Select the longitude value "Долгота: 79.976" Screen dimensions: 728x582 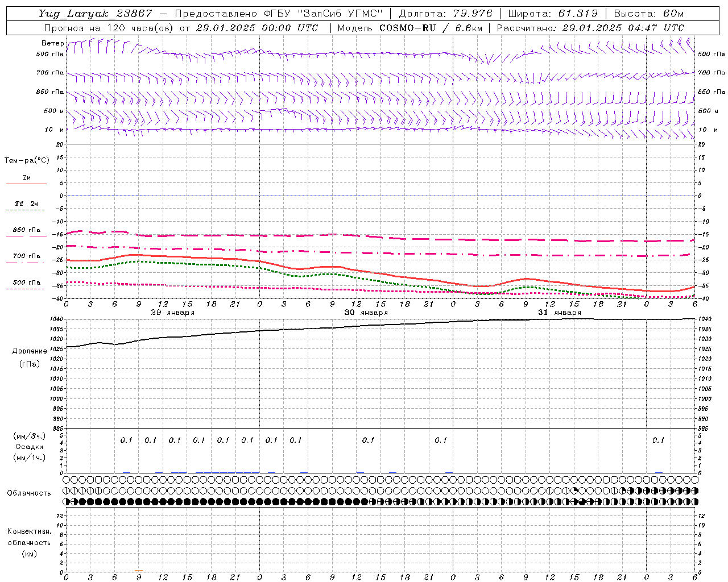446,14
